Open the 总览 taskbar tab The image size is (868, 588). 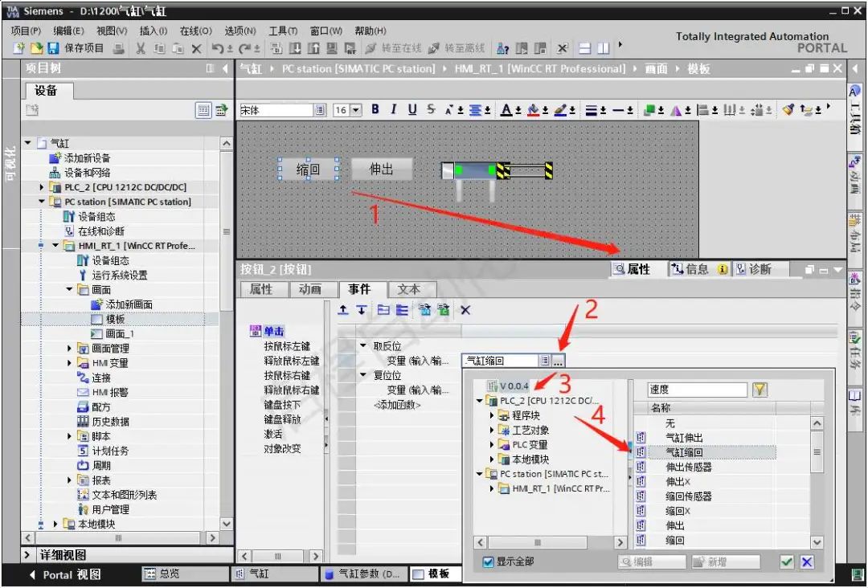click(x=186, y=574)
